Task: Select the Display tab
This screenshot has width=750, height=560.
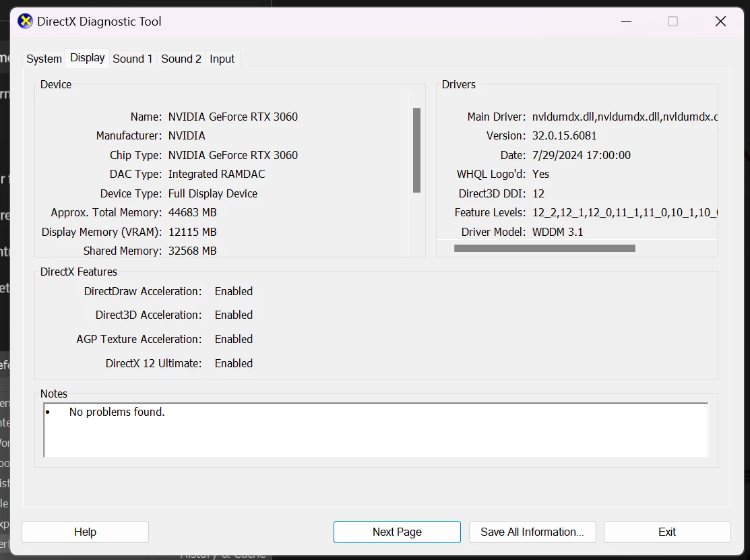Action: 88,58
